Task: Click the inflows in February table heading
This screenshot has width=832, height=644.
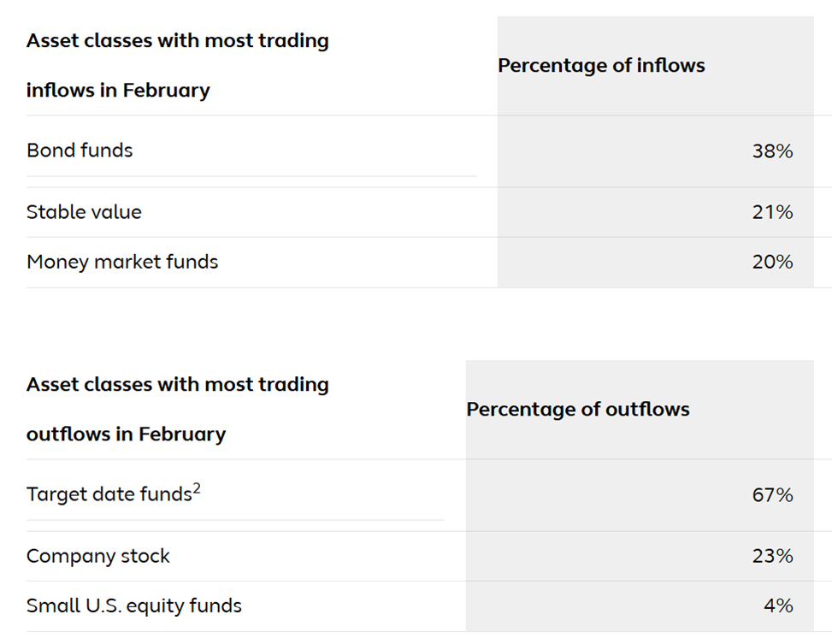Action: [x=178, y=65]
